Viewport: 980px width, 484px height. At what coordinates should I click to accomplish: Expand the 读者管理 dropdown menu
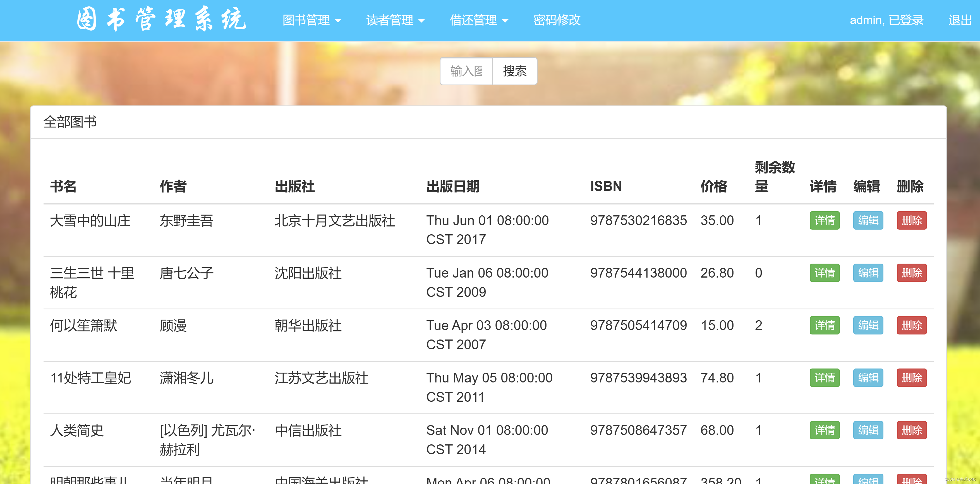pyautogui.click(x=395, y=20)
